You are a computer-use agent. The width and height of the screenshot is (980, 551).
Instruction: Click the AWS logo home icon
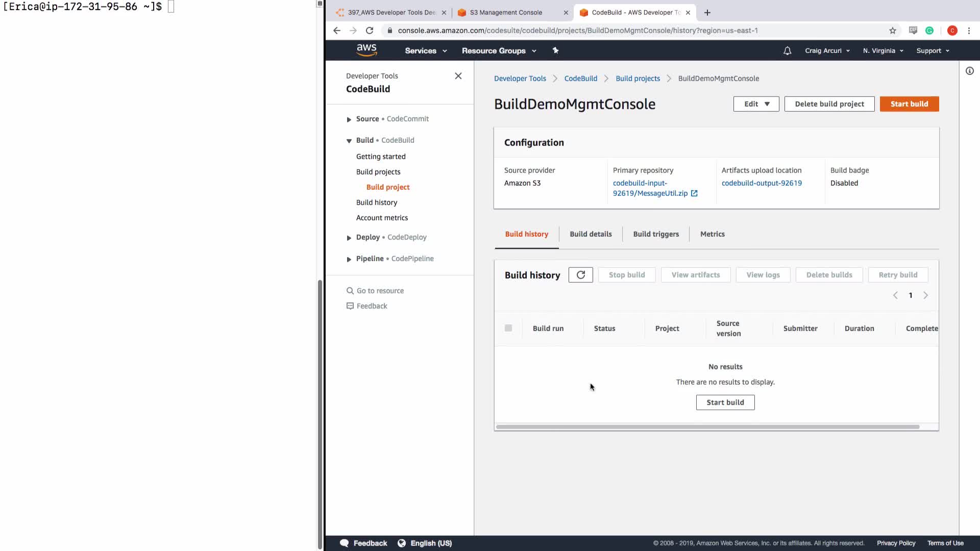point(366,50)
